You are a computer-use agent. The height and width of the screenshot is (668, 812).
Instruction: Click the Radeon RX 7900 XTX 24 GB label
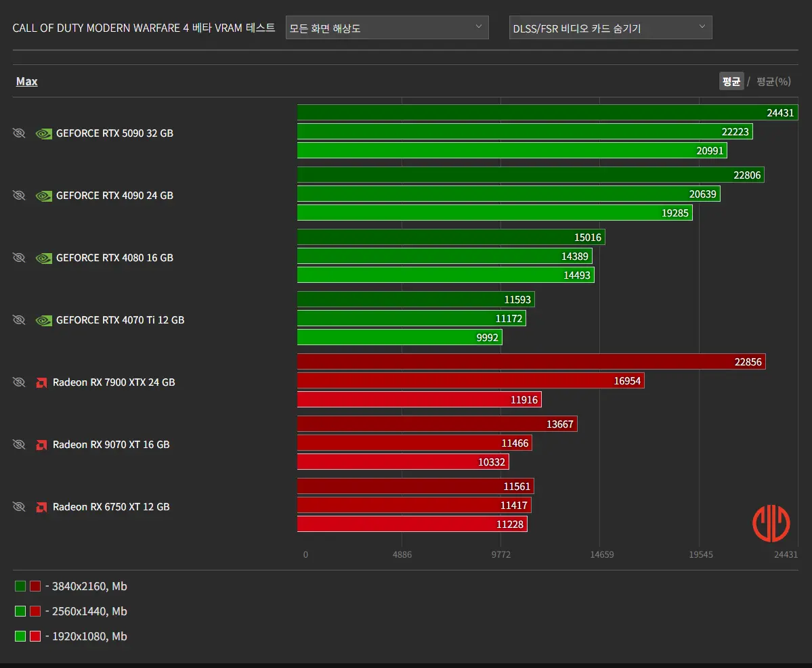point(114,382)
